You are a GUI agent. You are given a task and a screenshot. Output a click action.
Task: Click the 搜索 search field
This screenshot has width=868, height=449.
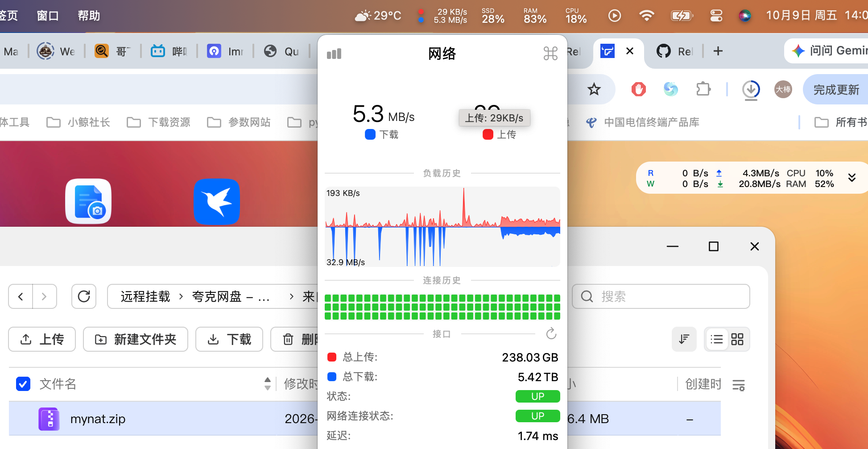[661, 296]
